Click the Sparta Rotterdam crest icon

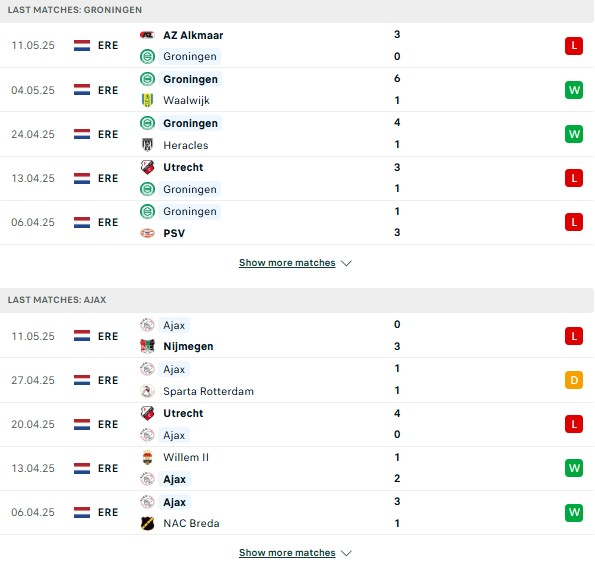pyautogui.click(x=147, y=391)
